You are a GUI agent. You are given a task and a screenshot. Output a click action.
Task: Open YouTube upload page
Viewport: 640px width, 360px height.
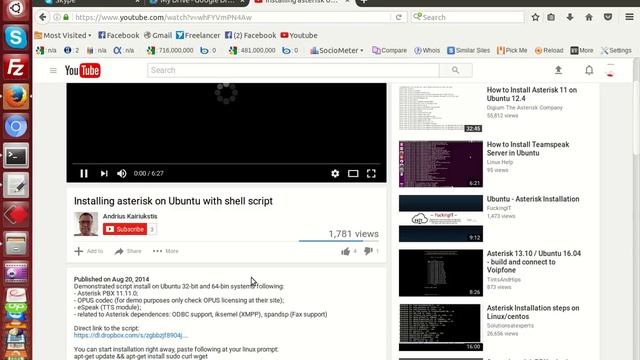pos(558,70)
